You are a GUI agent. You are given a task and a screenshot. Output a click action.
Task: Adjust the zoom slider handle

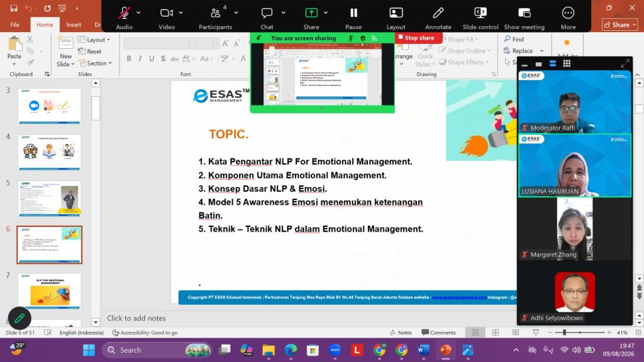564,332
